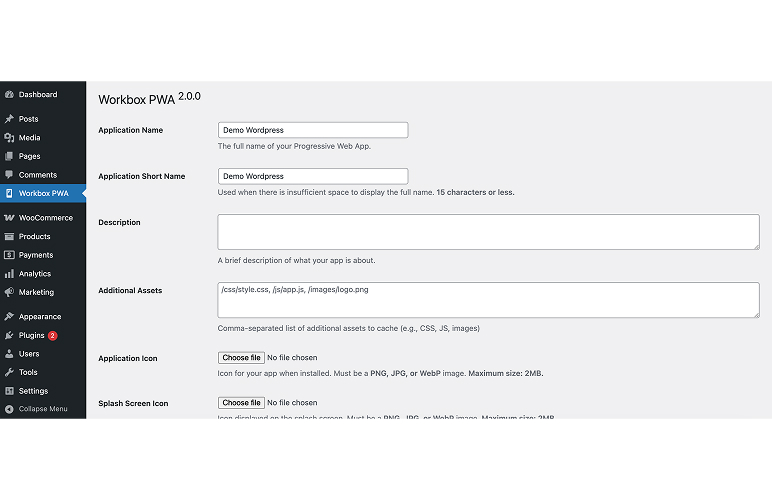
Task: Click the red Plugins update badge
Action: click(53, 336)
